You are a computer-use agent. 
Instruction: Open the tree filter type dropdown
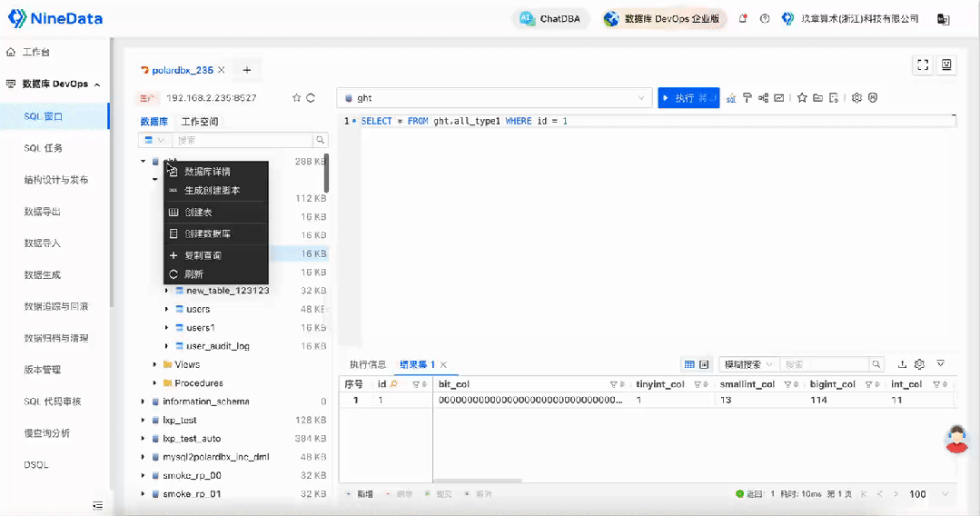(153, 140)
